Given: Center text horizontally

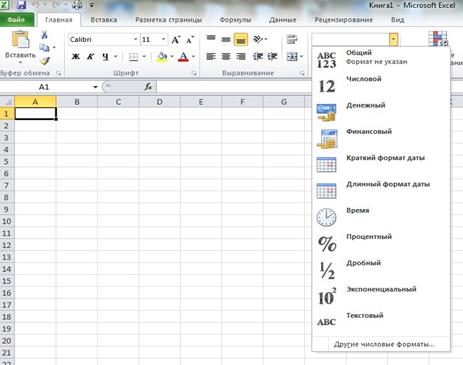Looking at the screenshot, I should [226, 57].
